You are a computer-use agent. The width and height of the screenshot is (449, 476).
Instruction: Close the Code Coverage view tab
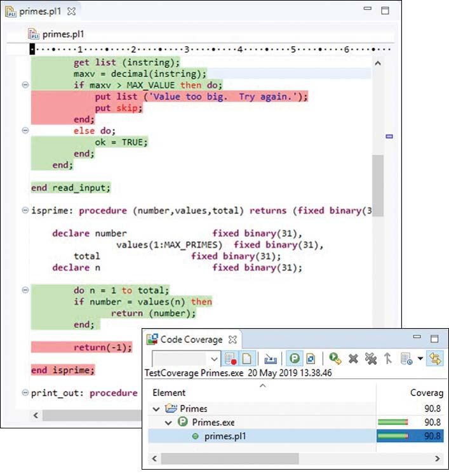click(x=232, y=340)
